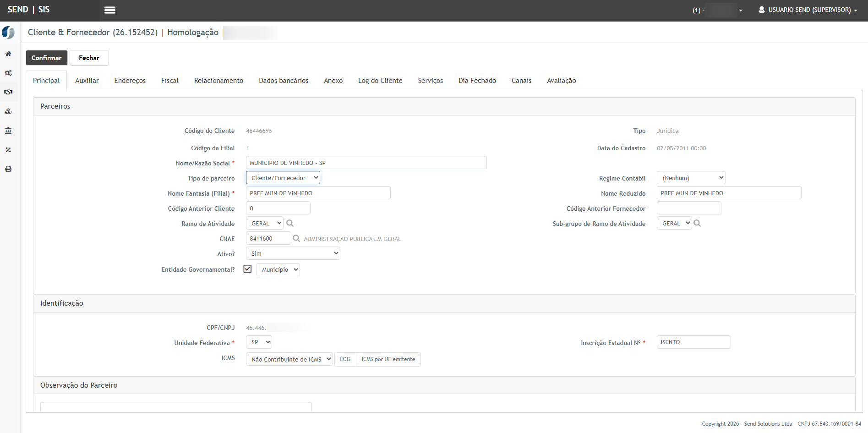
Task: Switch to the Auxiliar tab
Action: coord(87,81)
